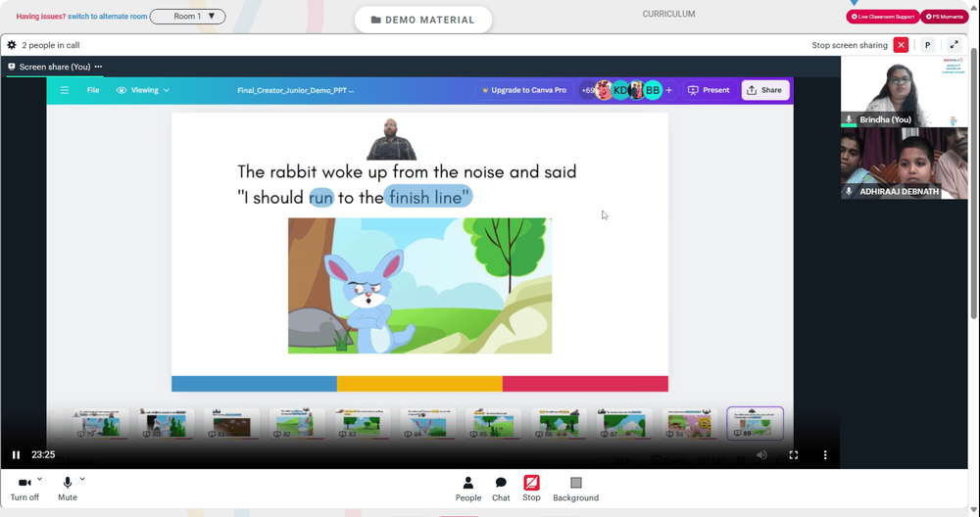
Task: Click Upgrade to Canva Pro
Action: click(523, 90)
